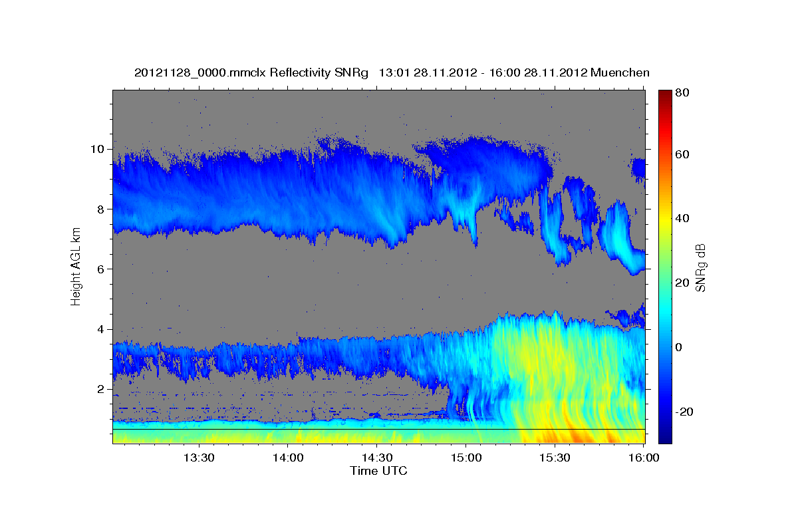The width and height of the screenshot is (798, 532).
Task: Click the 16:00 time tick label
Action: point(642,458)
